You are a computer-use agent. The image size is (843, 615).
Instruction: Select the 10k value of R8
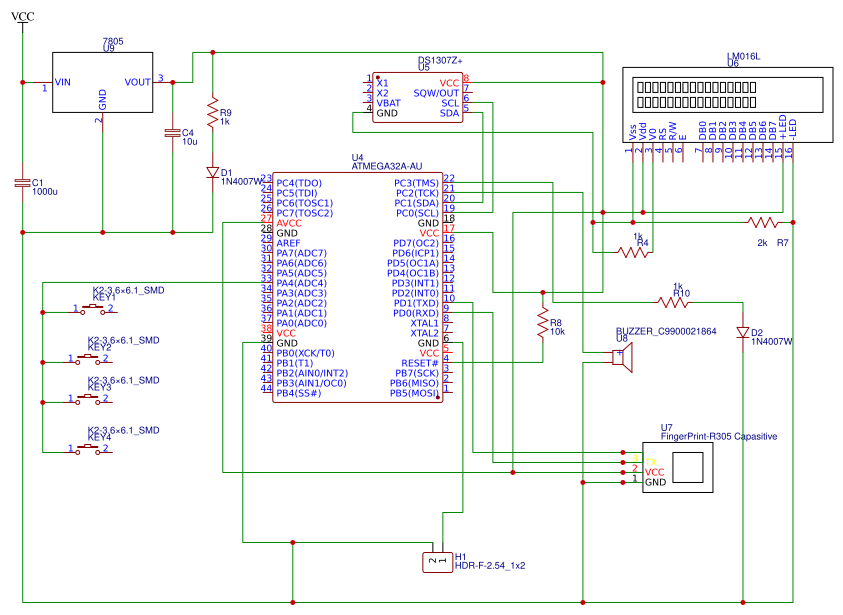pos(558,332)
